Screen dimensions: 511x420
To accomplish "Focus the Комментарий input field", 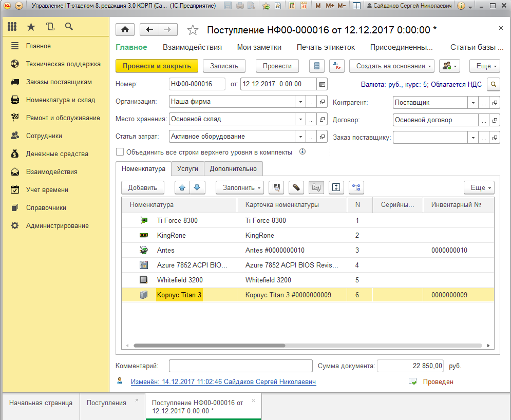I will click(240, 366).
